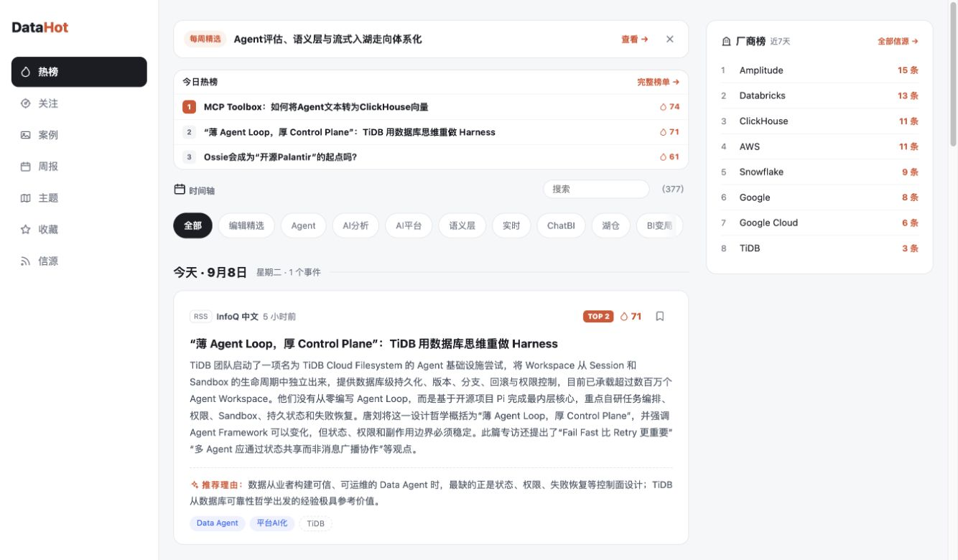958x560 pixels.
Task: Open 完整榜单 link
Action: [658, 82]
